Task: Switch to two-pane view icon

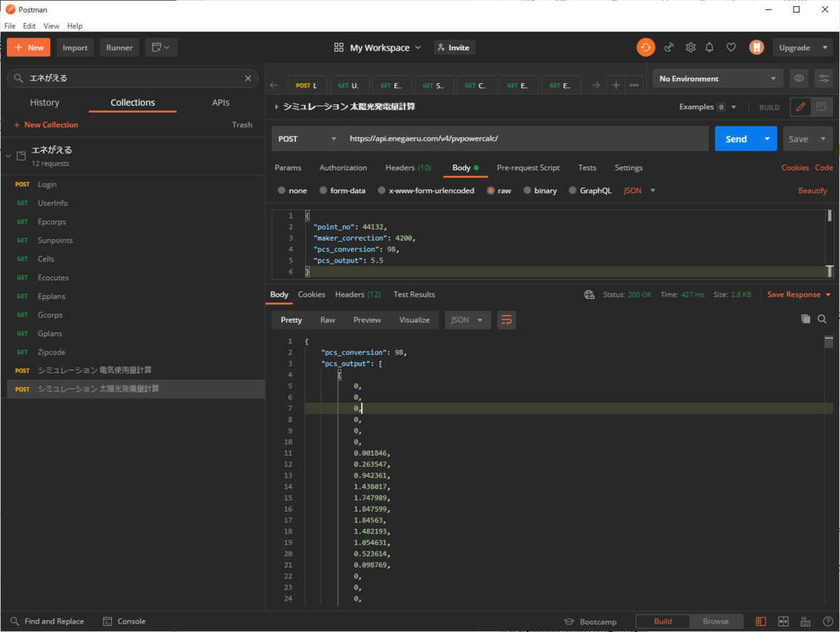Action: (783, 622)
